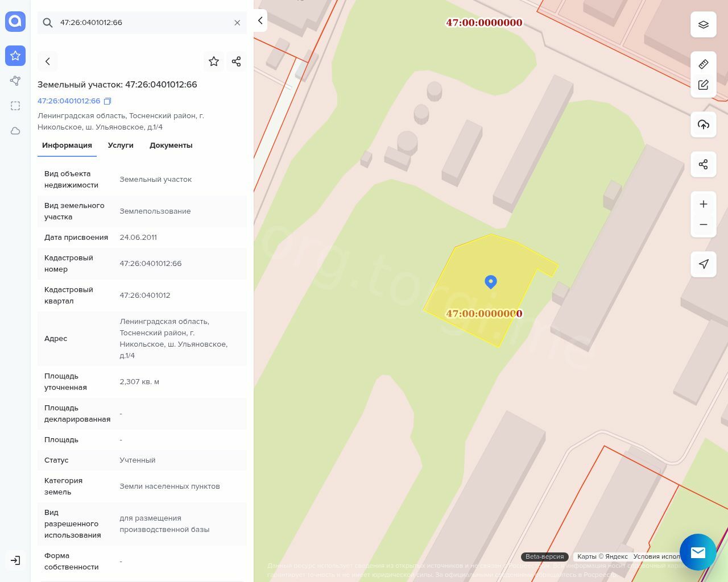Zoom out on the map
The width and height of the screenshot is (728, 582).
tap(704, 225)
